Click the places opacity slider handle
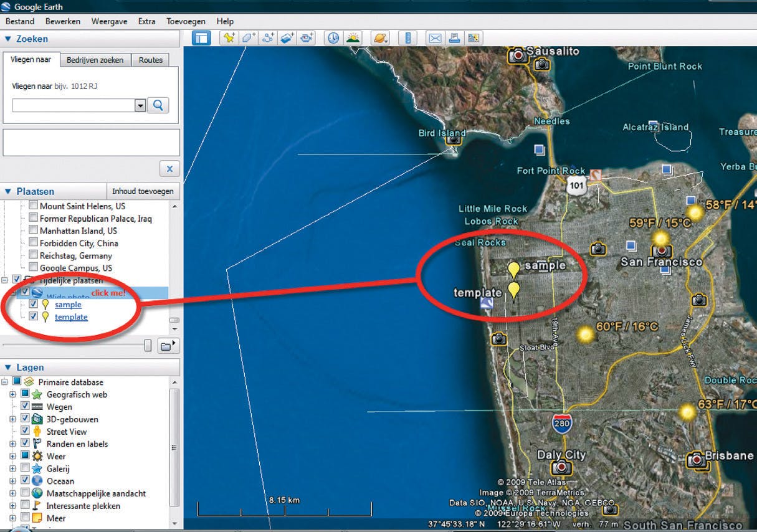757x532 pixels. tap(148, 346)
